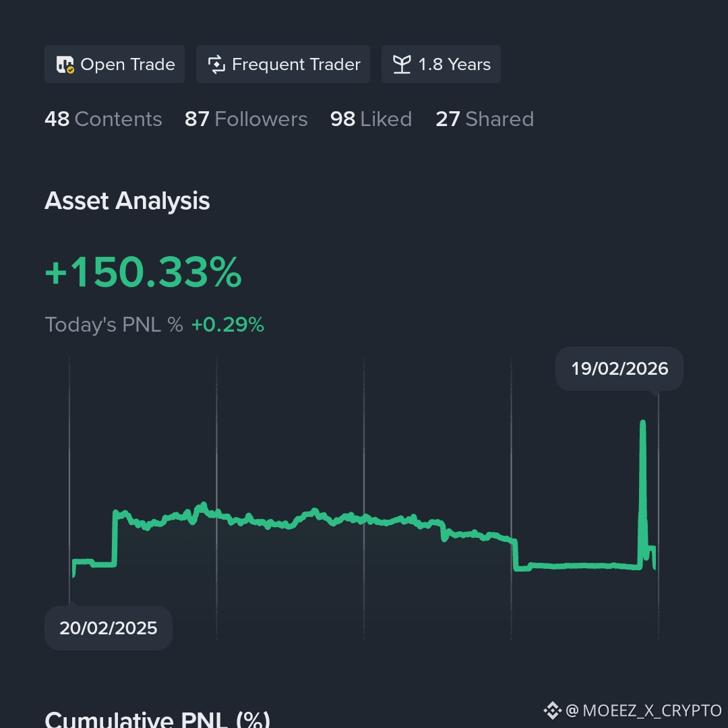
Task: Select the Open Trade badge
Action: point(115,64)
